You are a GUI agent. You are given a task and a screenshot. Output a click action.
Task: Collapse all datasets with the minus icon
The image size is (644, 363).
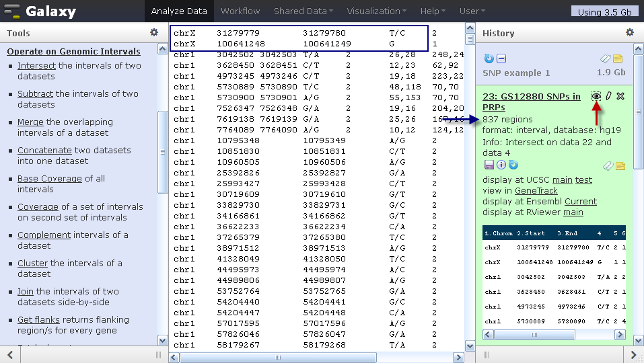coord(501,58)
